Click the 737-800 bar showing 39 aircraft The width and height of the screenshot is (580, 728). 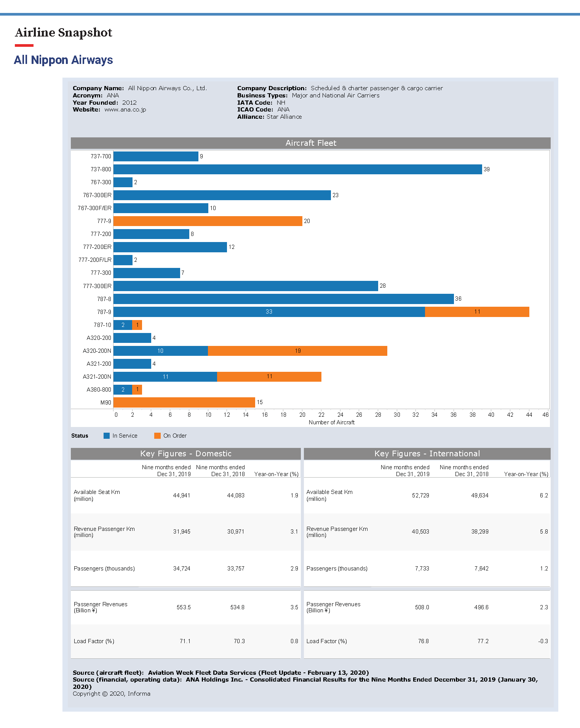coord(297,169)
